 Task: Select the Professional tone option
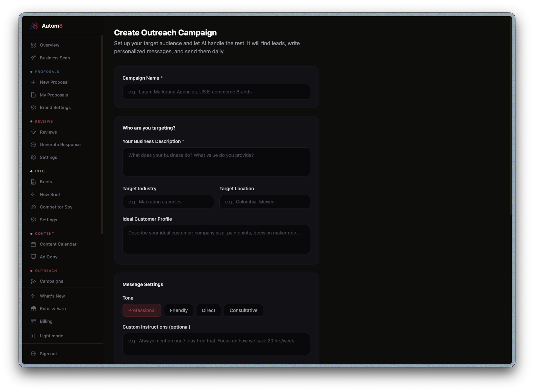pos(142,310)
